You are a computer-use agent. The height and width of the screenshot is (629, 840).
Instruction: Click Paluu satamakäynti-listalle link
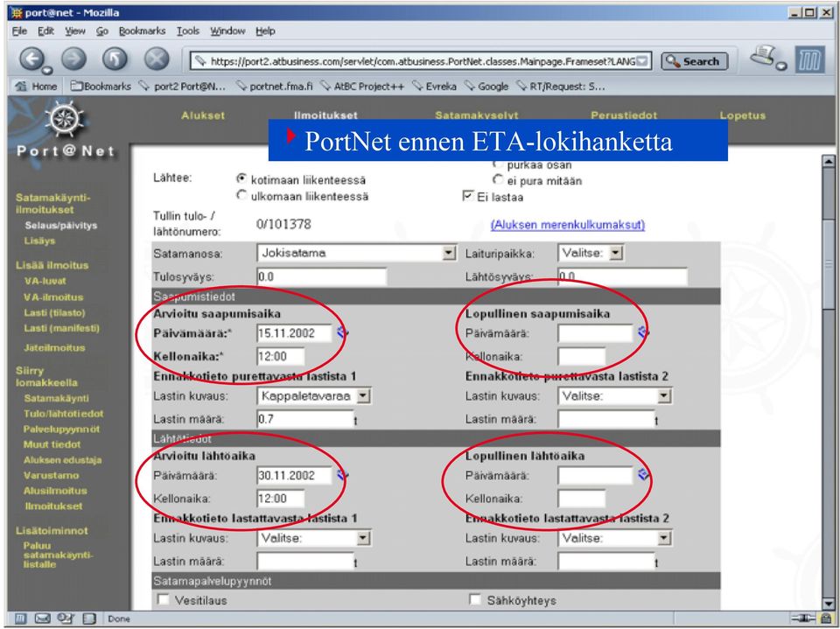pyautogui.click(x=58, y=555)
